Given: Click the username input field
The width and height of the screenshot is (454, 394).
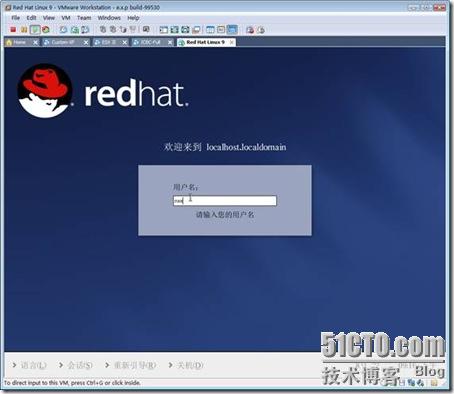Looking at the screenshot, I should click(x=225, y=201).
